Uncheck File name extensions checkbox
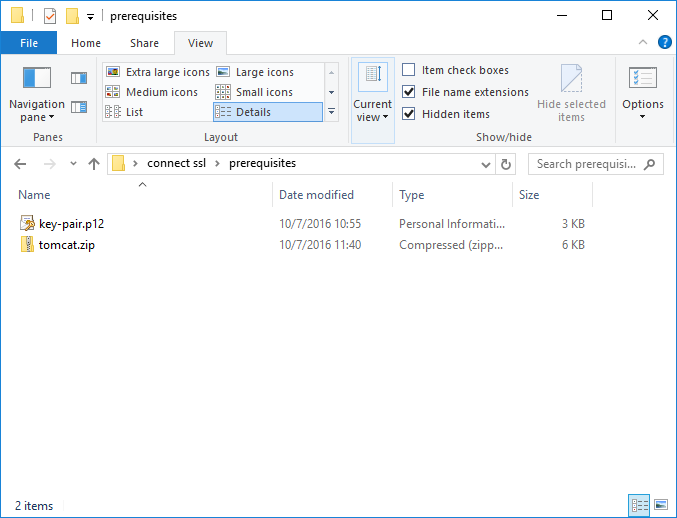 click(x=409, y=92)
